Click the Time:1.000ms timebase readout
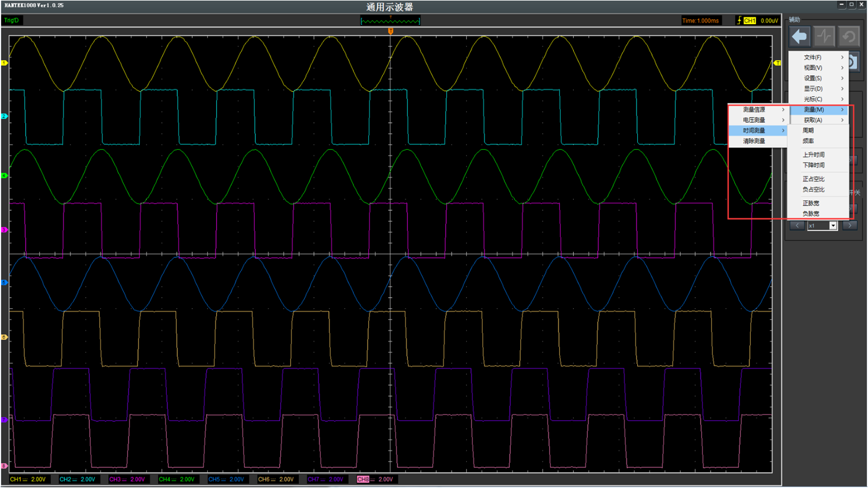This screenshot has width=868, height=488. (700, 21)
